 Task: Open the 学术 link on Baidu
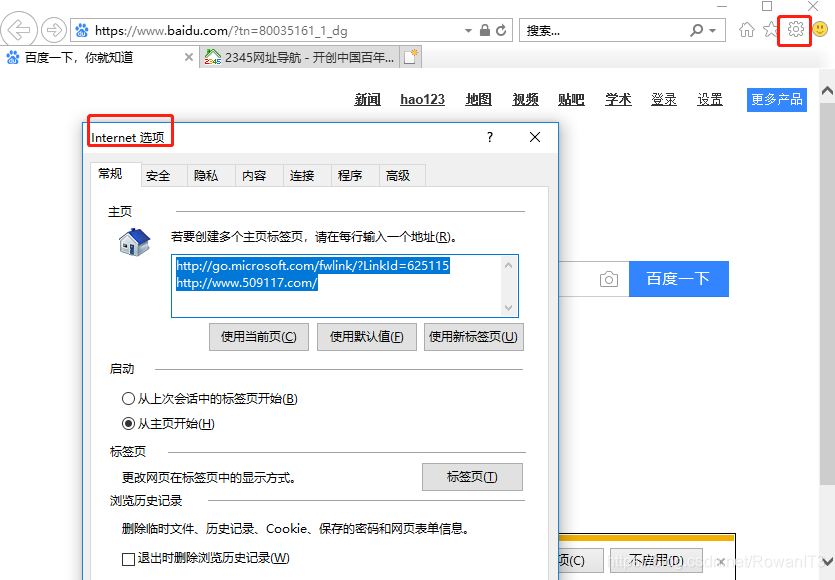pos(618,99)
